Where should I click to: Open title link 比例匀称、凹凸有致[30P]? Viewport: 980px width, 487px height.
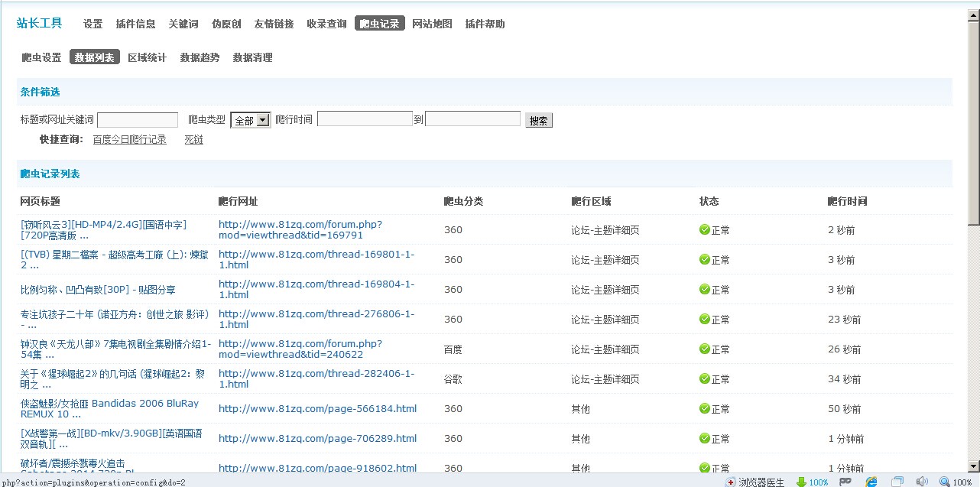coord(98,290)
